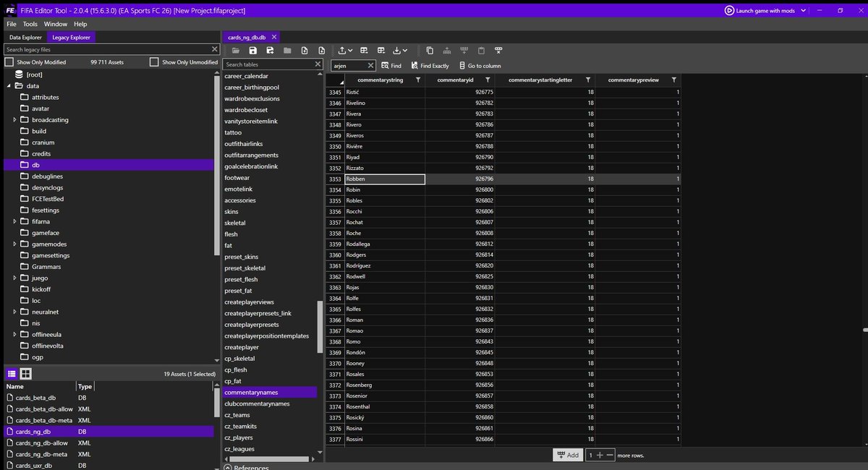Open the Tools menu
This screenshot has height=470, width=868.
(x=30, y=24)
